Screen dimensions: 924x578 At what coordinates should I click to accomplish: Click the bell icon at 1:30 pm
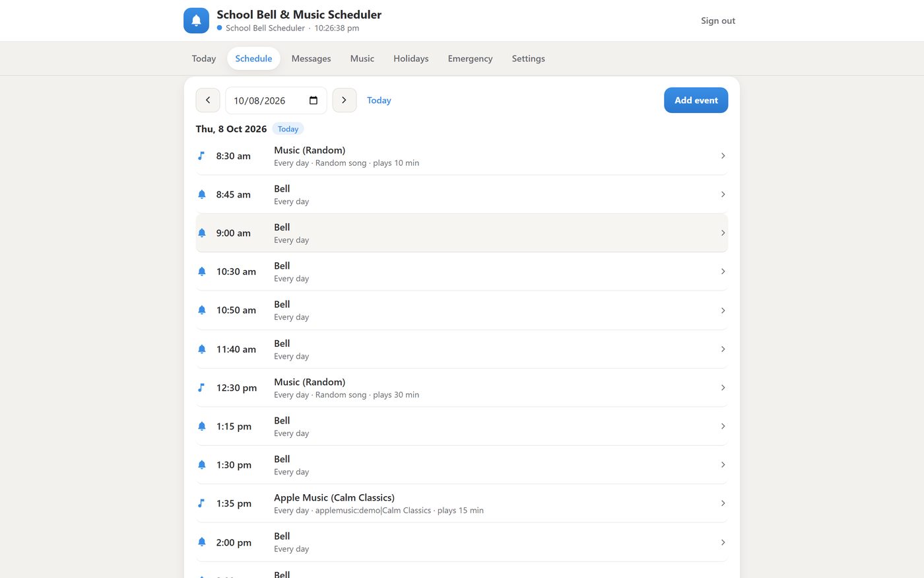coord(202,464)
